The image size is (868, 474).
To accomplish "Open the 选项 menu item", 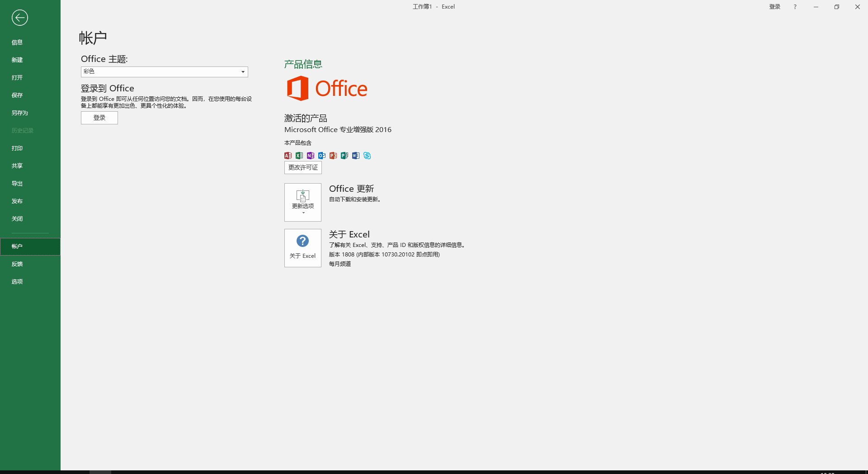I will 17,281.
